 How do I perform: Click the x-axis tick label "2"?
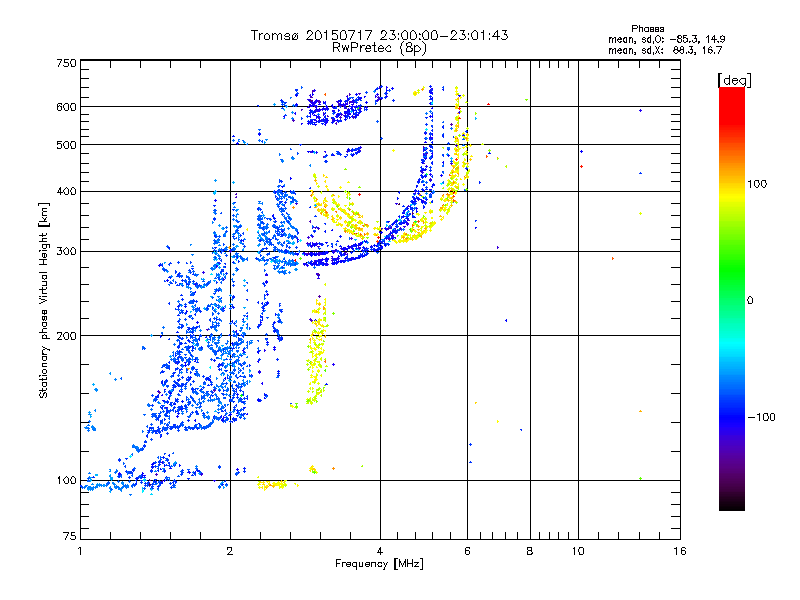tap(230, 551)
